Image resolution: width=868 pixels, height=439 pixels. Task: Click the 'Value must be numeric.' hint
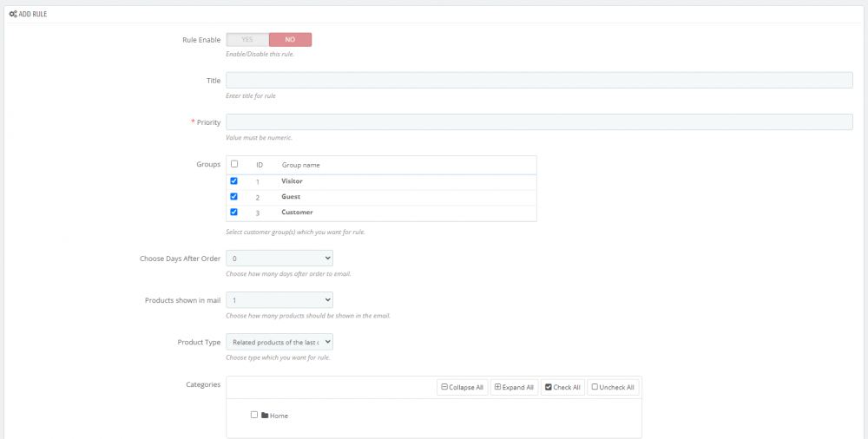click(259, 137)
